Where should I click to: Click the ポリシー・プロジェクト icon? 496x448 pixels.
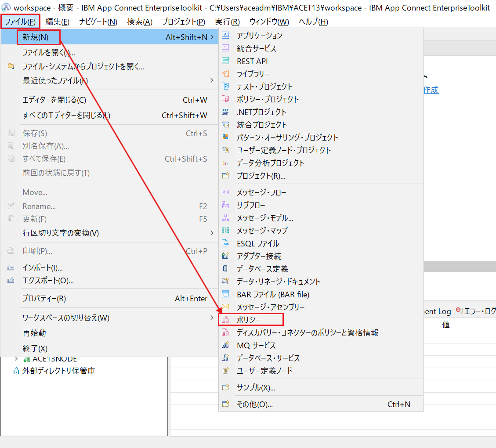pyautogui.click(x=225, y=99)
